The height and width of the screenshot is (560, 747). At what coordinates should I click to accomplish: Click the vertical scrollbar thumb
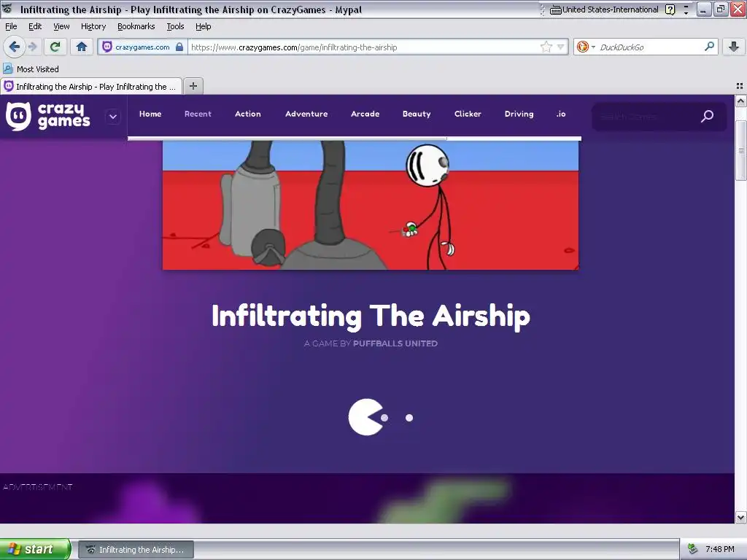coord(741,150)
